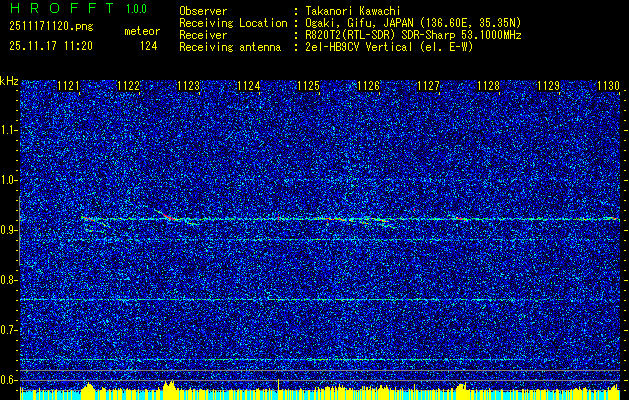Click R820T2(RTL-SDR) SDR-Sharp receiver text
The image size is (629, 400).
pos(413,35)
